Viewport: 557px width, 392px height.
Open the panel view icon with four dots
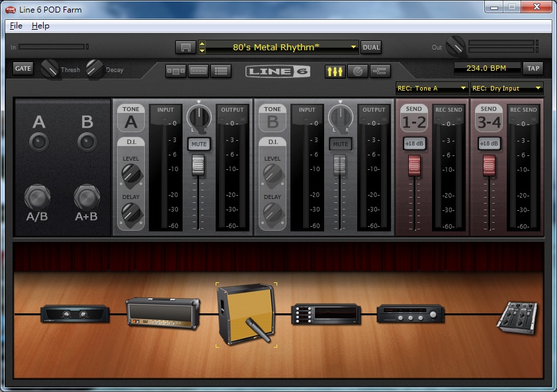click(198, 71)
